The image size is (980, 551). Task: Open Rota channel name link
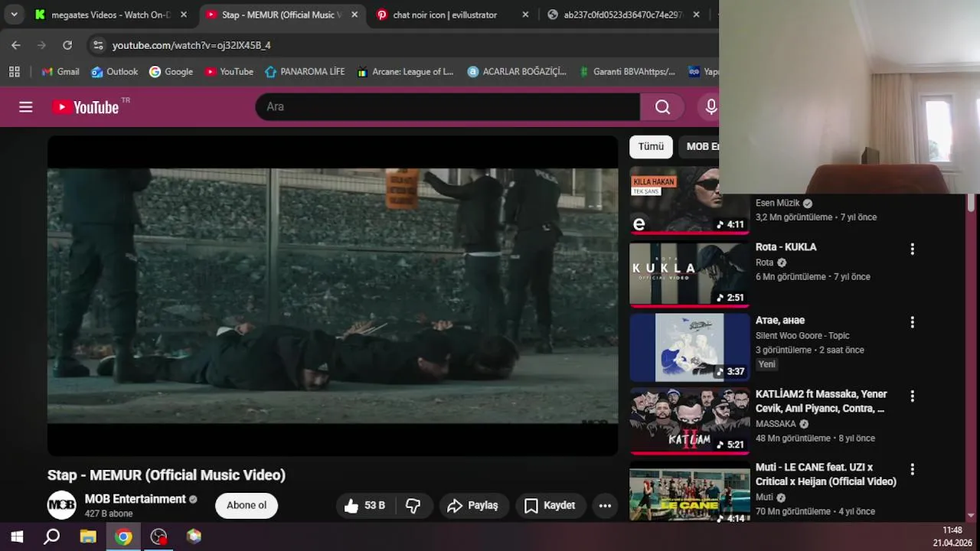pos(764,262)
